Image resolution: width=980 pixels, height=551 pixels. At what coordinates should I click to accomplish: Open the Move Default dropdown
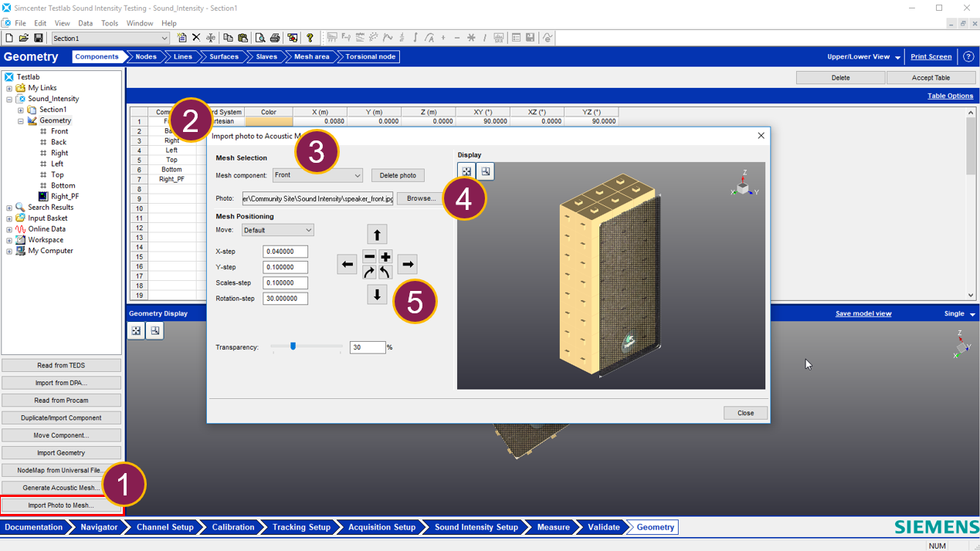[x=277, y=230]
